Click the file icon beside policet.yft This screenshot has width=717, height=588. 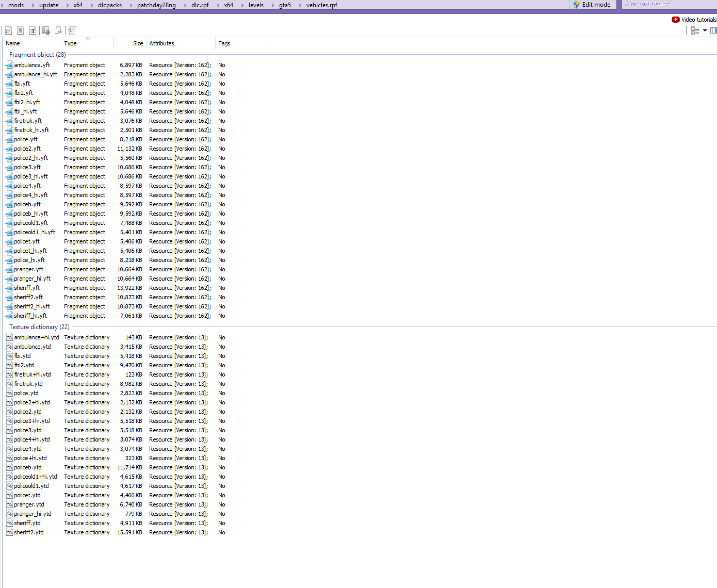[x=9, y=241]
